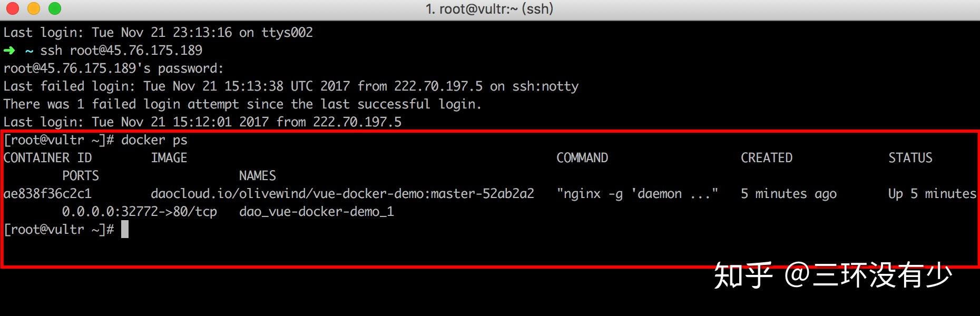The image size is (980, 316).
Task: Click the port mapping 0.0.0.0:32772->80/tcp
Action: pyautogui.click(x=140, y=212)
